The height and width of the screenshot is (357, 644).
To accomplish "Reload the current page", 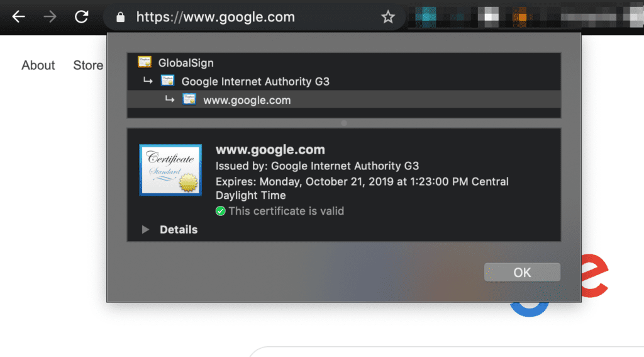I will [x=82, y=17].
